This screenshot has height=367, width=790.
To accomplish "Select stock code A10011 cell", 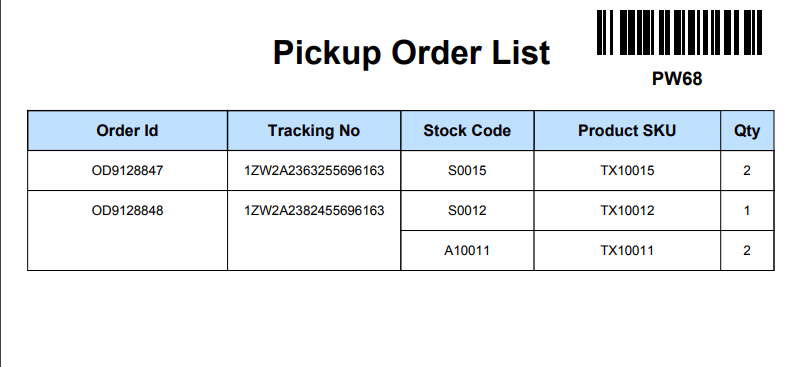I will coord(467,251).
